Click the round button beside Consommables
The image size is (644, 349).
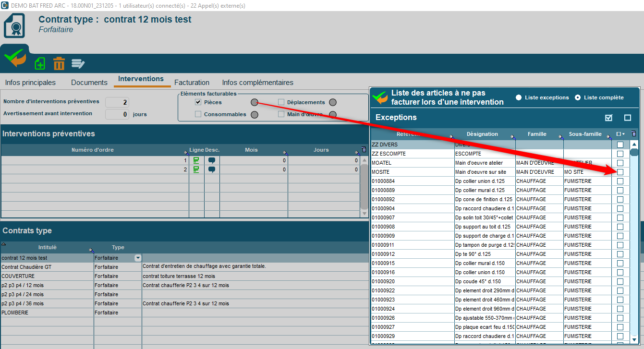pyautogui.click(x=255, y=115)
